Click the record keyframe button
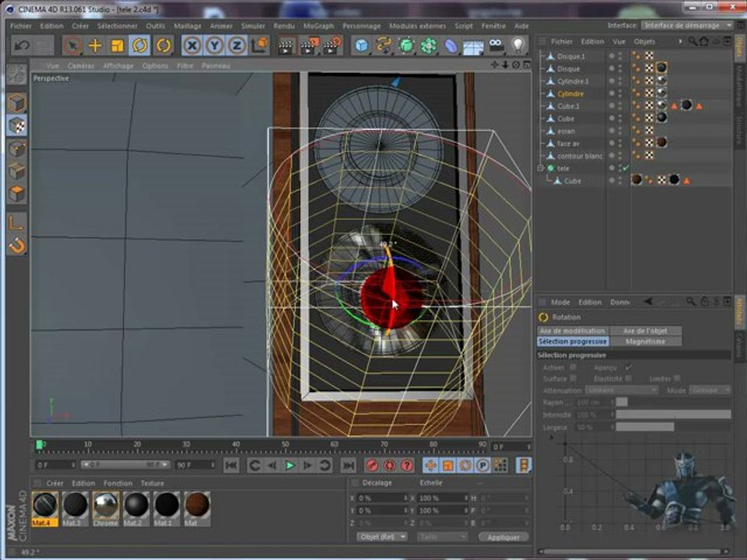 pyautogui.click(x=372, y=465)
